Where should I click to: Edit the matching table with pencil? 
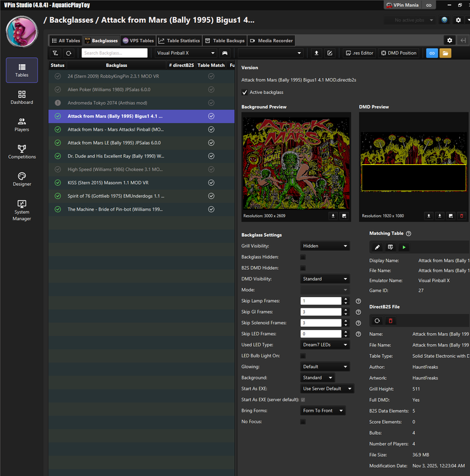377,248
